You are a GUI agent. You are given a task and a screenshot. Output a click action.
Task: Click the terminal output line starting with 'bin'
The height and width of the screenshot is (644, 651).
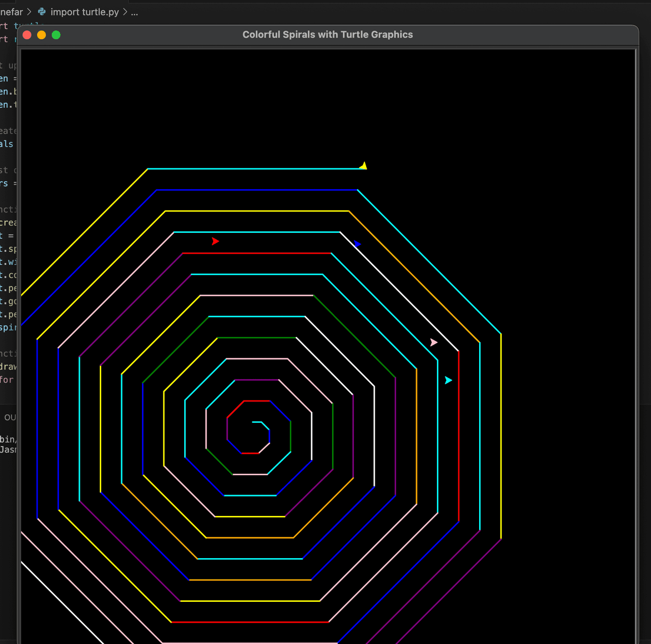(x=8, y=439)
